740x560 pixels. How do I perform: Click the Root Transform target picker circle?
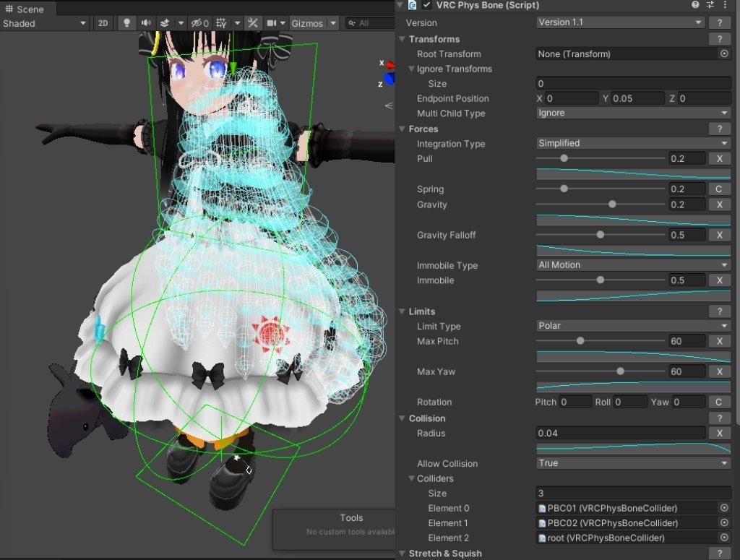(726, 53)
